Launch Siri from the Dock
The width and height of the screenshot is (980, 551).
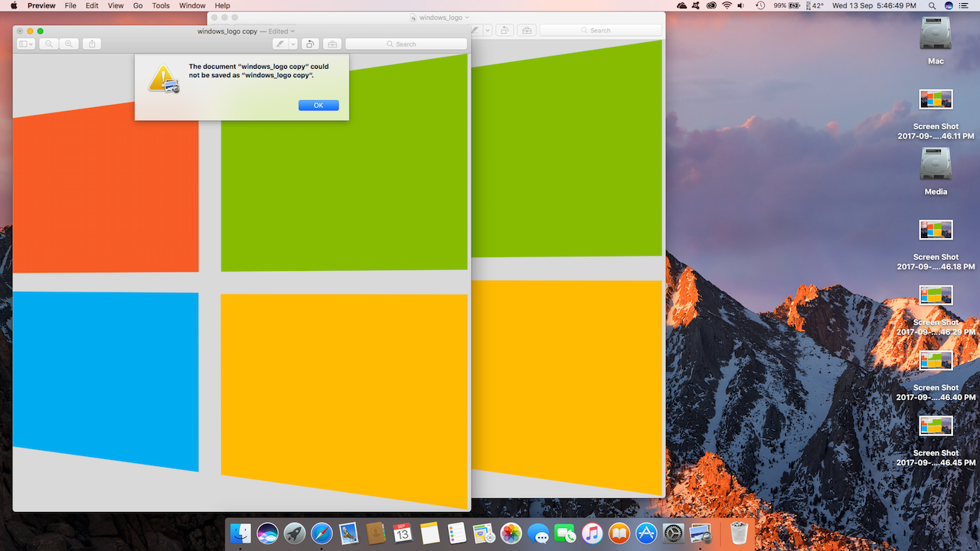267,533
